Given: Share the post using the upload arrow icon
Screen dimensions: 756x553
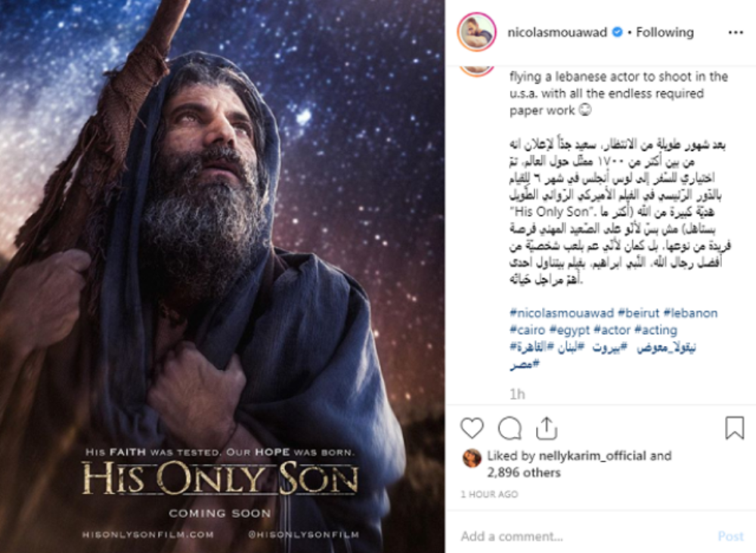Looking at the screenshot, I should pyautogui.click(x=547, y=428).
